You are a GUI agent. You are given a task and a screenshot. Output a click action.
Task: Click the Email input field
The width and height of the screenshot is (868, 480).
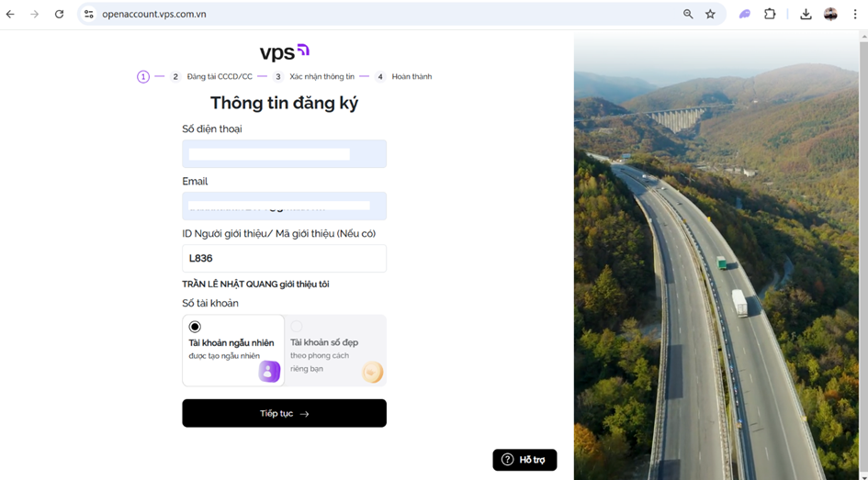tap(284, 206)
